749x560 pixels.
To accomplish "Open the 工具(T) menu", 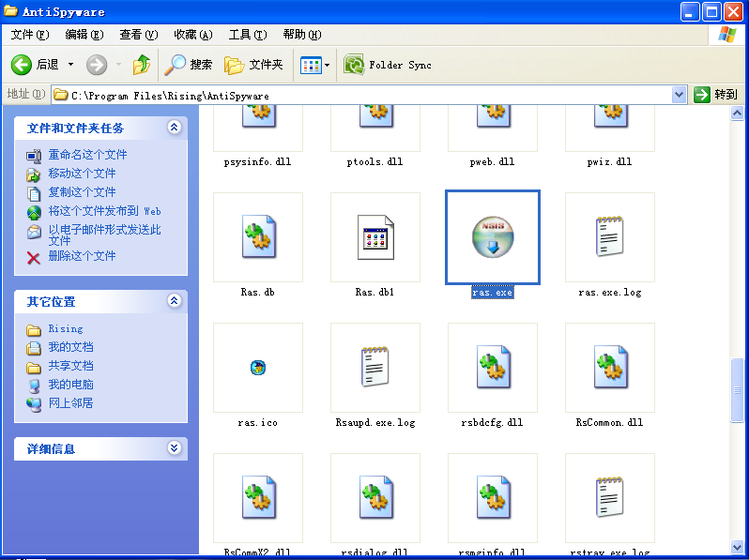I will tap(248, 35).
